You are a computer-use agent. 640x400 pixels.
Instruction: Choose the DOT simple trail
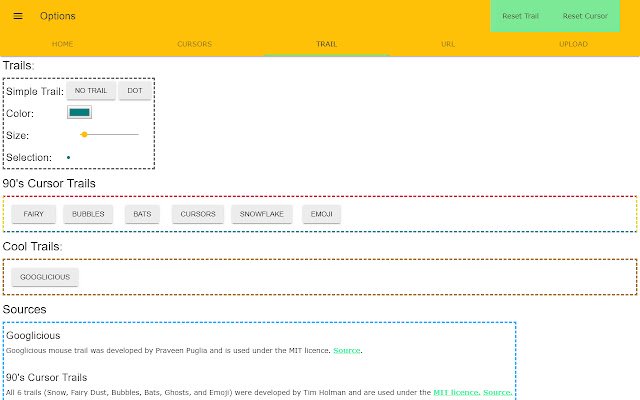point(135,90)
